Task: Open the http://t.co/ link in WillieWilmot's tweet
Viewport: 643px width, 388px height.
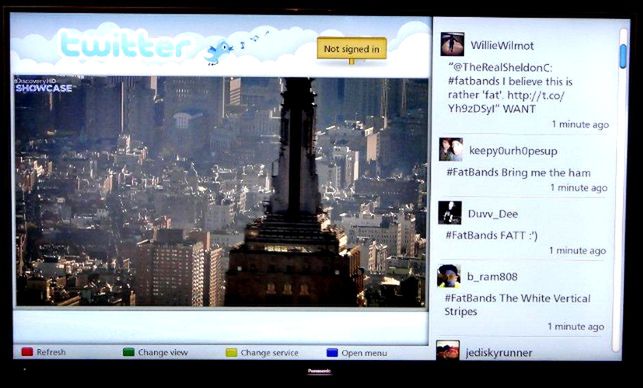Action: [x=536, y=95]
